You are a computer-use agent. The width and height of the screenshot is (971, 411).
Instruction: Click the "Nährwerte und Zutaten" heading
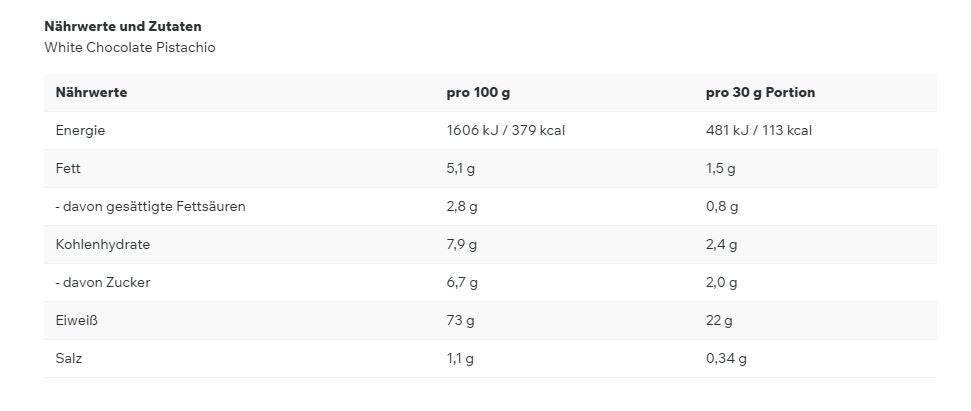122,26
